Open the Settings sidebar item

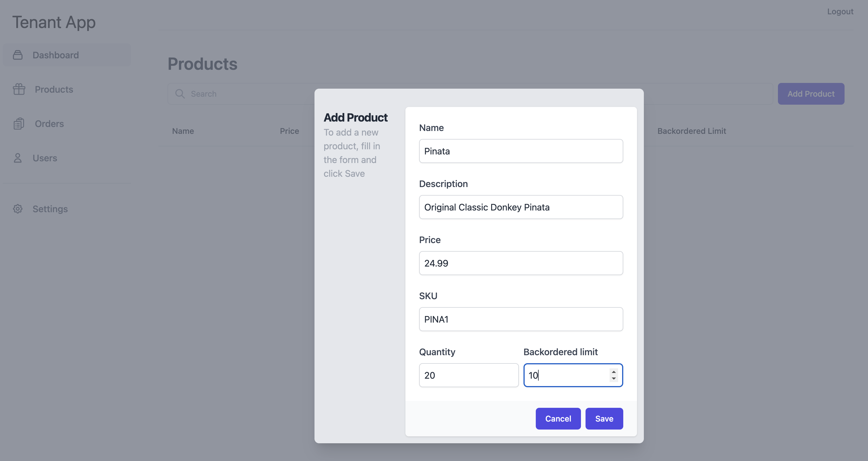point(67,209)
